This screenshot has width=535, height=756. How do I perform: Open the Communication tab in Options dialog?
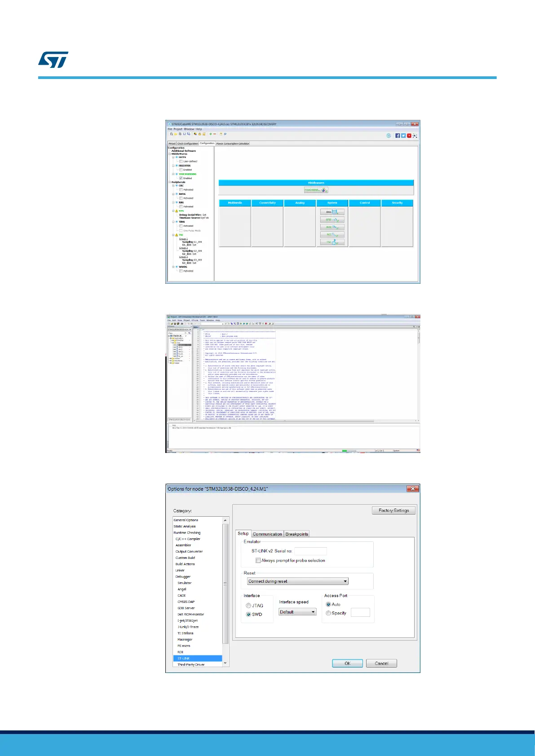click(267, 534)
